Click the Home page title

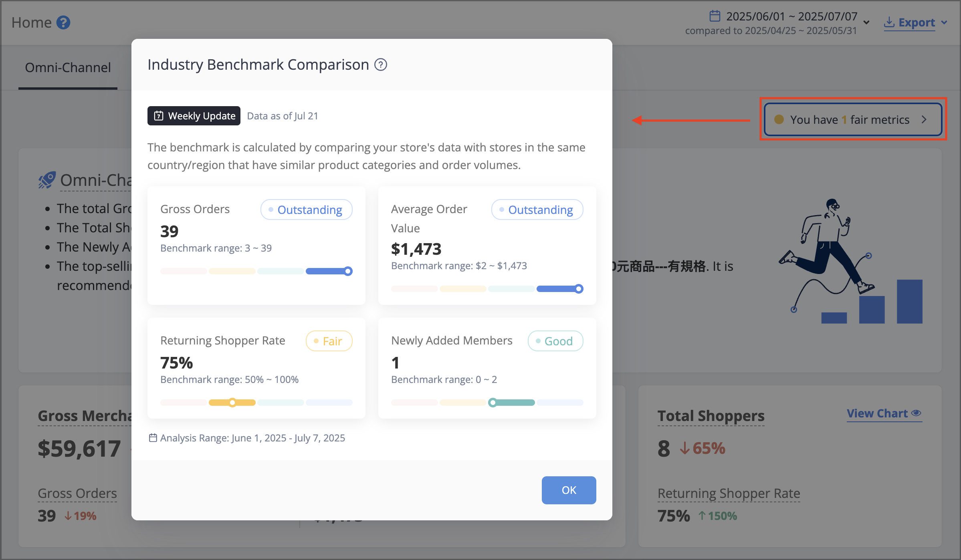[31, 22]
